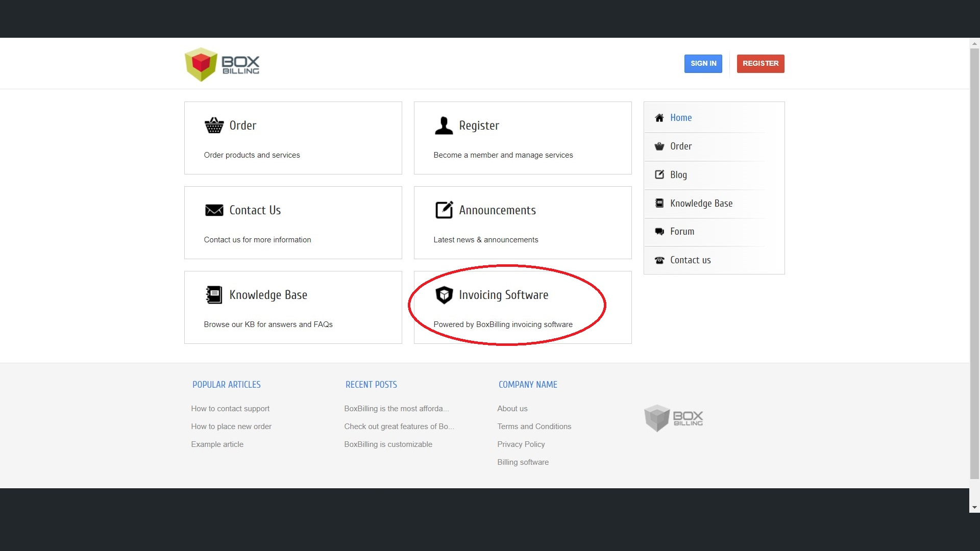The width and height of the screenshot is (980, 551).
Task: Open the Order sidebar menu item
Action: tap(714, 146)
